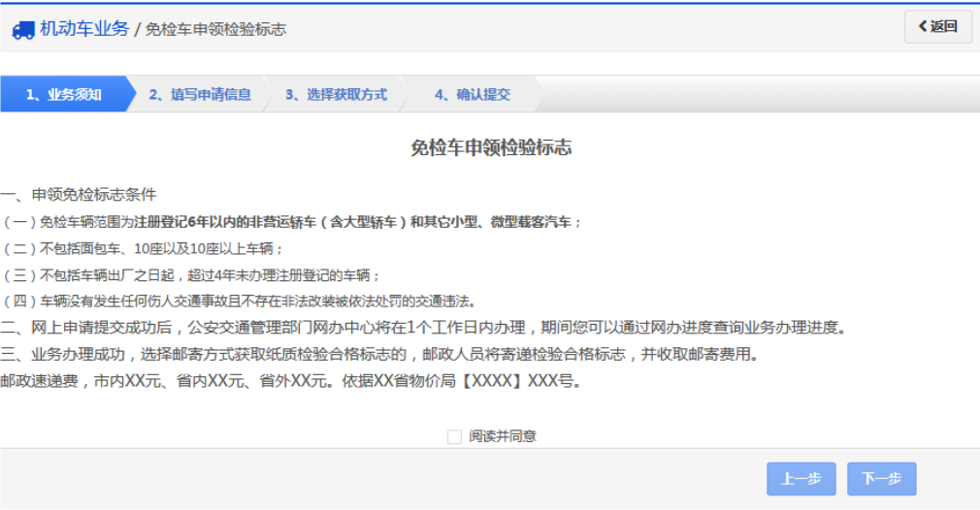Click paragraph 二 about 网上申请提交成功
This screenshot has height=510, width=980.
(x=423, y=328)
